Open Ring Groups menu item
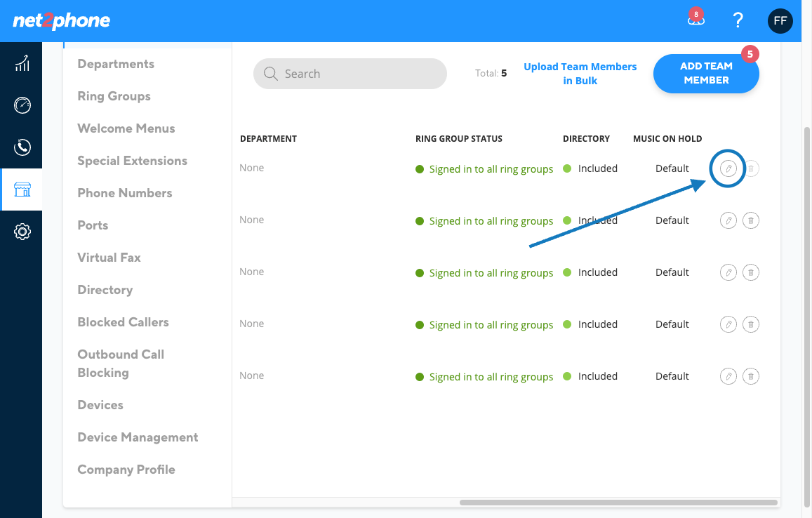This screenshot has width=812, height=518. 114,96
